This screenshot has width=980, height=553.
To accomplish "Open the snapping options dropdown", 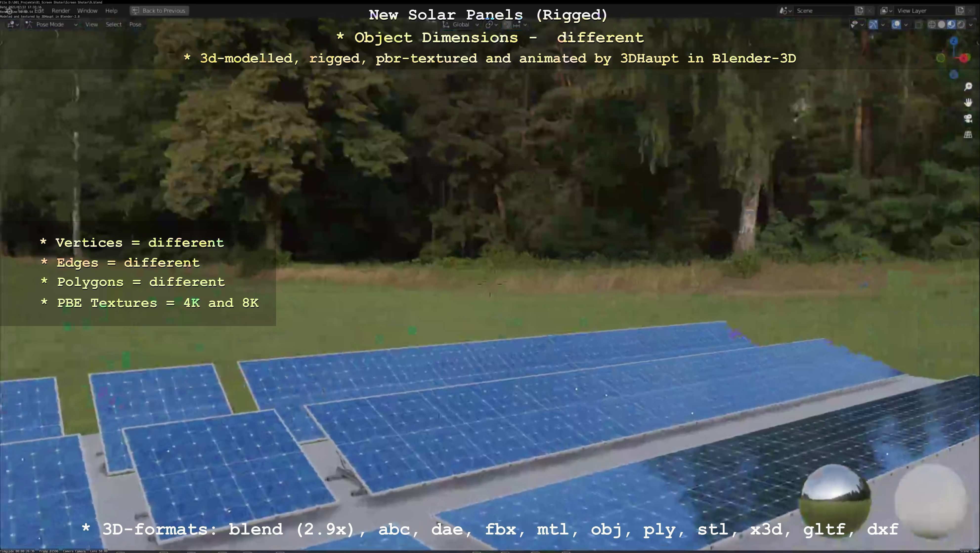I will tap(521, 25).
